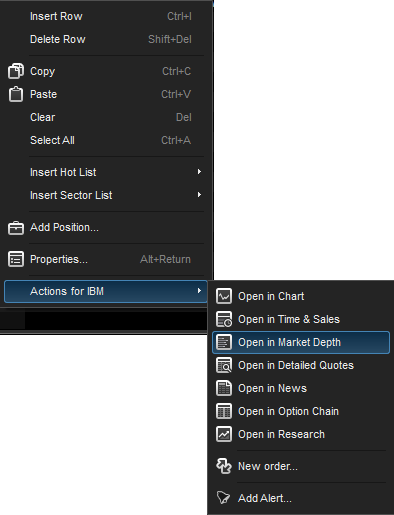This screenshot has width=394, height=515.
Task: Click the Actions for IBM submenu arrow
Action: [x=199, y=291]
